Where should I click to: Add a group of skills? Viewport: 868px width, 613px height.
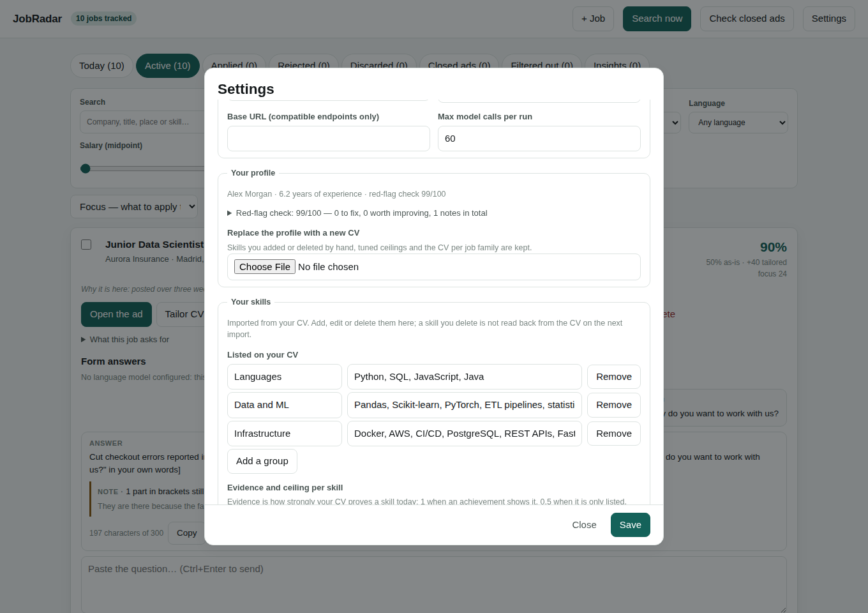point(262,461)
